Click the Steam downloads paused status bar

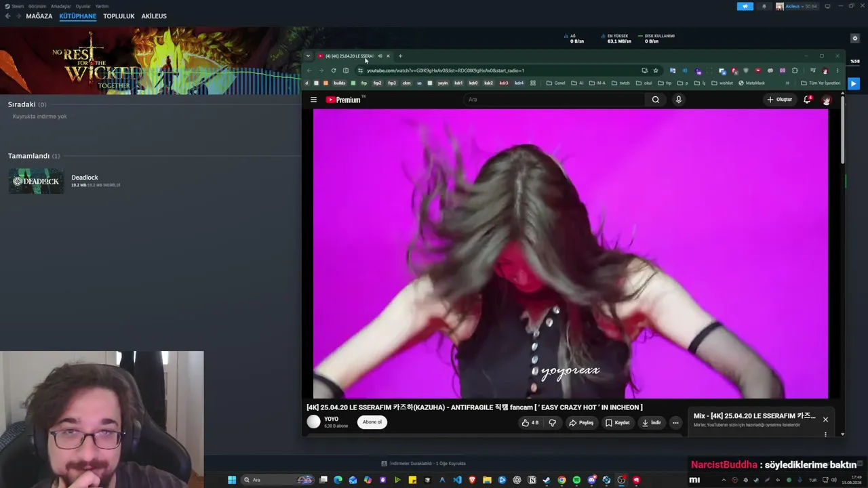tap(423, 464)
